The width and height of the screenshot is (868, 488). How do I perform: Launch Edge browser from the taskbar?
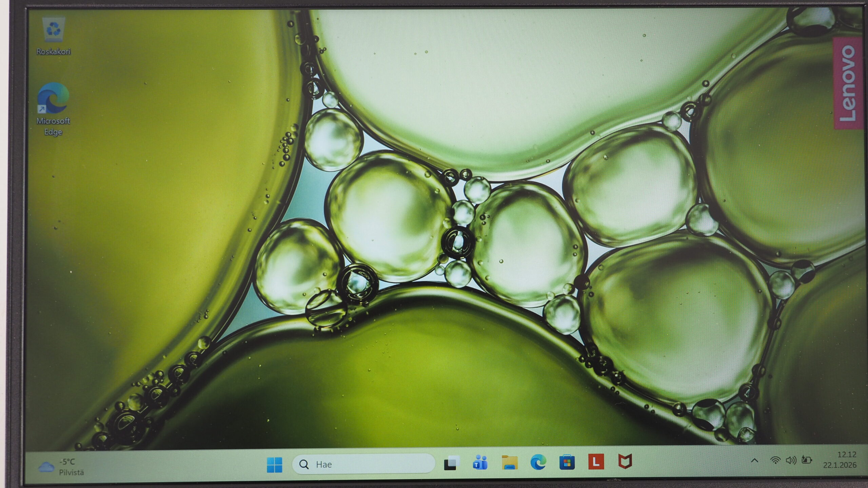pyautogui.click(x=538, y=463)
